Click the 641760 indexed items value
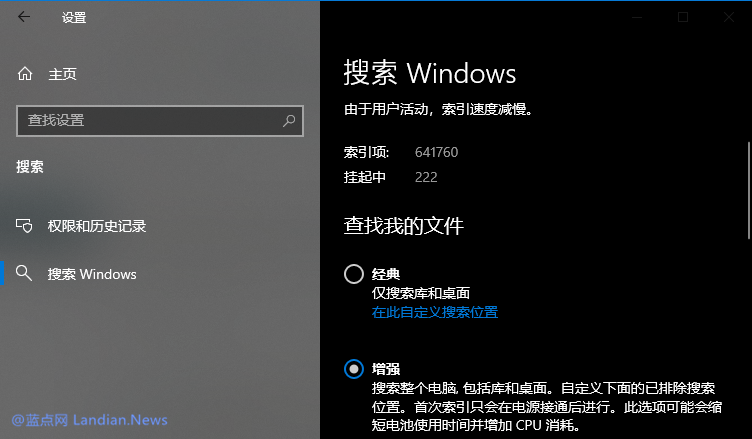The image size is (752, 439). coord(436,152)
